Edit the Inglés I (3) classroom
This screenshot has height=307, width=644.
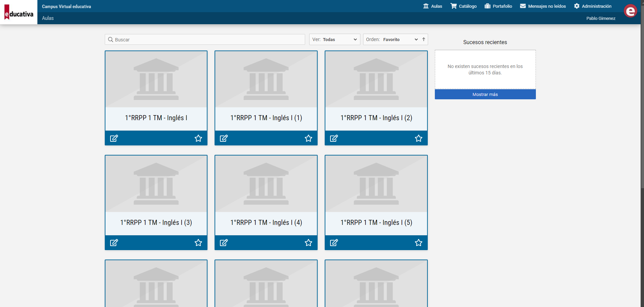114,243
